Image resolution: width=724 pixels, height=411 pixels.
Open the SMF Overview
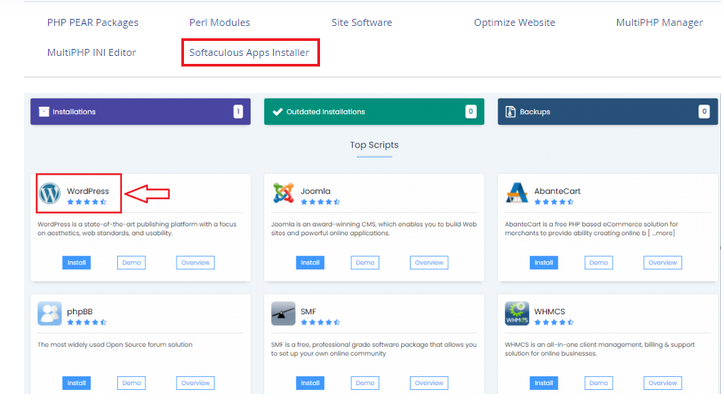point(429,383)
